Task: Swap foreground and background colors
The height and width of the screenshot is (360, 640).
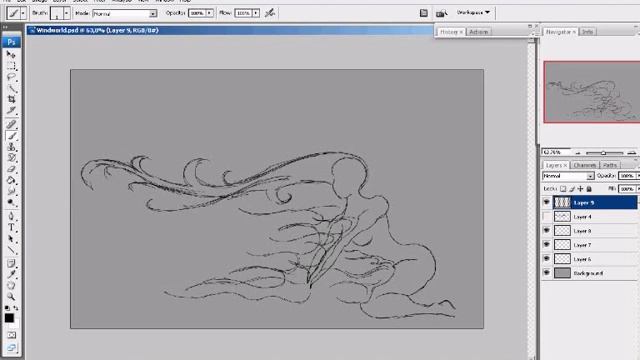Action: [x=16, y=308]
